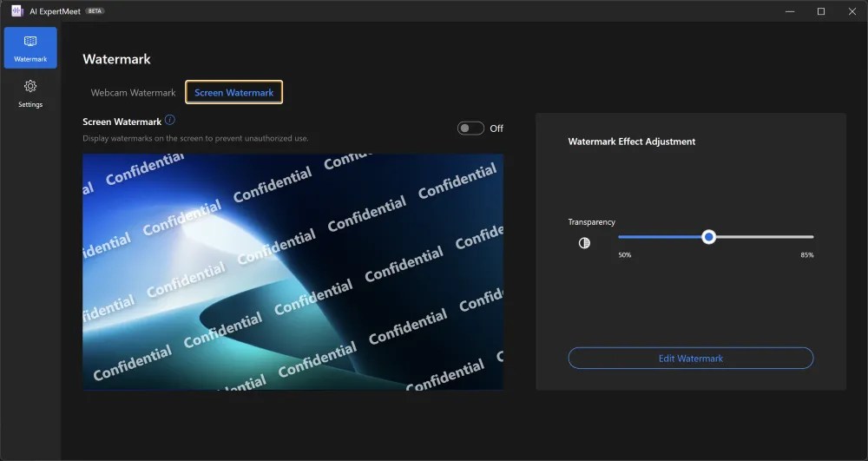The width and height of the screenshot is (868, 461).
Task: Open Settings from the sidebar
Action: click(x=30, y=94)
